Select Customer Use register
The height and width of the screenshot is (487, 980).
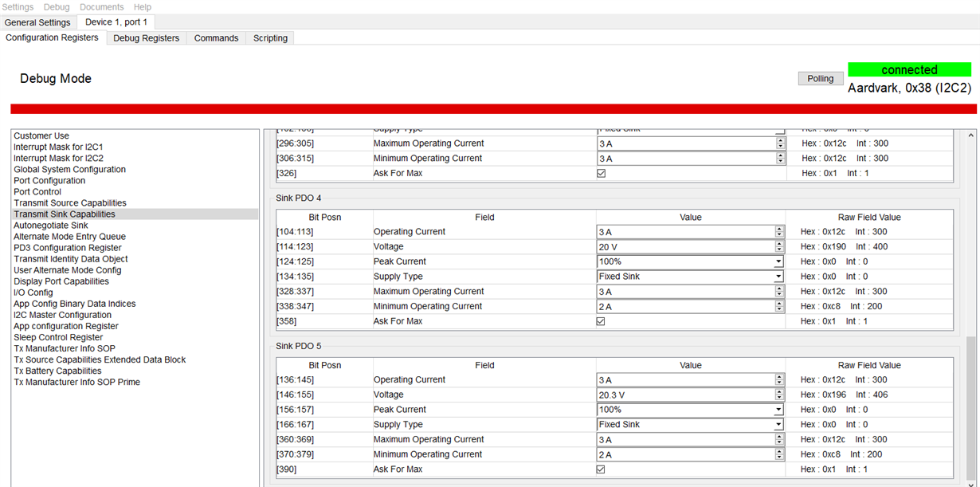pos(41,135)
